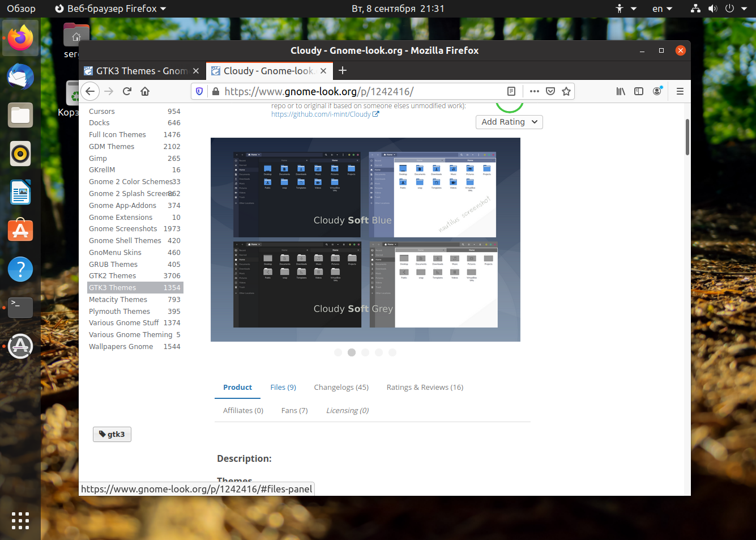Show sidebars icon in toolbar
The height and width of the screenshot is (540, 756).
tap(639, 91)
